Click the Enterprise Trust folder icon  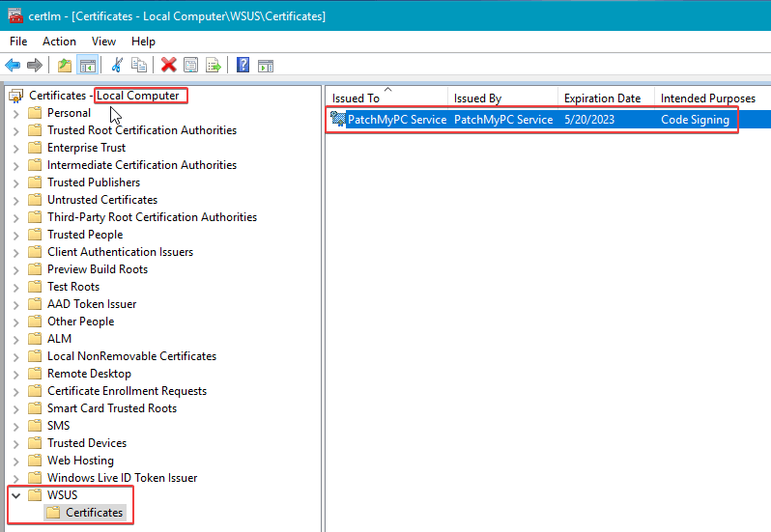pos(35,148)
